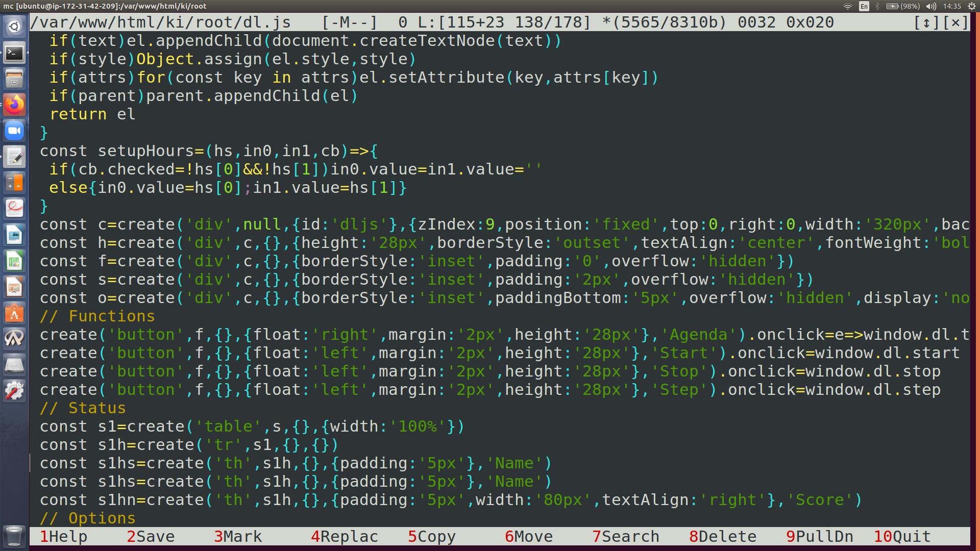The image size is (980, 551).
Task: Open the En keyboard layout indicator
Action: click(864, 6)
